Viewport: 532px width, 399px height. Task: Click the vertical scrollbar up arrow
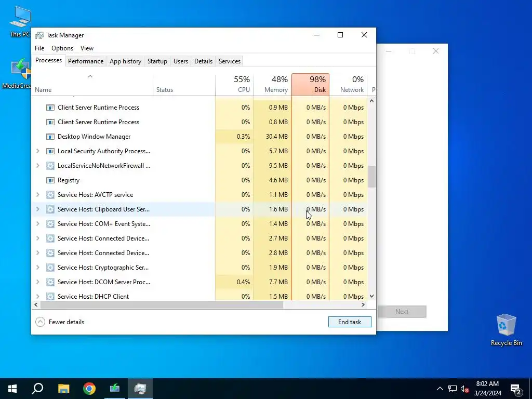tap(371, 101)
